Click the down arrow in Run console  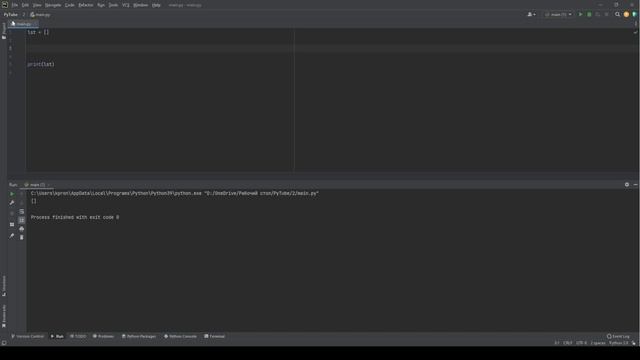tap(22, 203)
